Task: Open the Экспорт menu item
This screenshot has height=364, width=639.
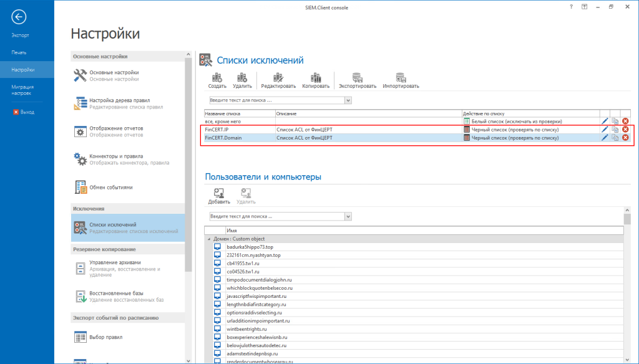Action: click(20, 36)
